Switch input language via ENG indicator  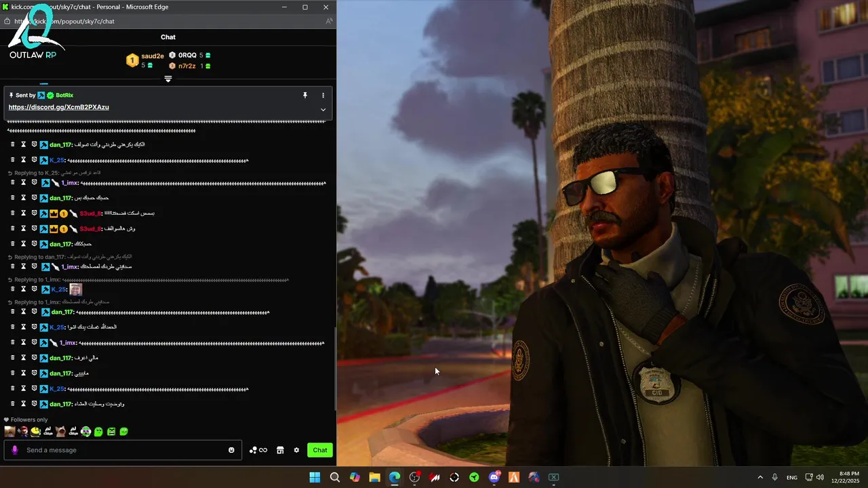coord(791,477)
